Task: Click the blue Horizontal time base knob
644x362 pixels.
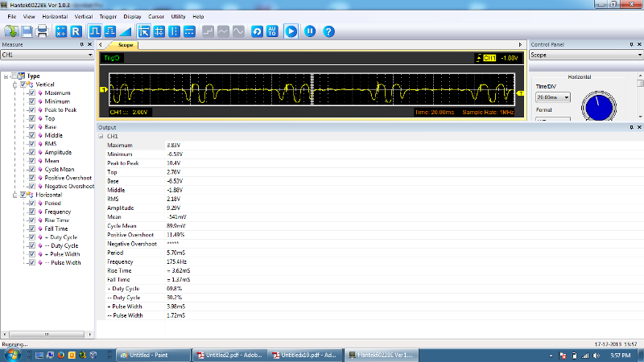Action: (597, 105)
